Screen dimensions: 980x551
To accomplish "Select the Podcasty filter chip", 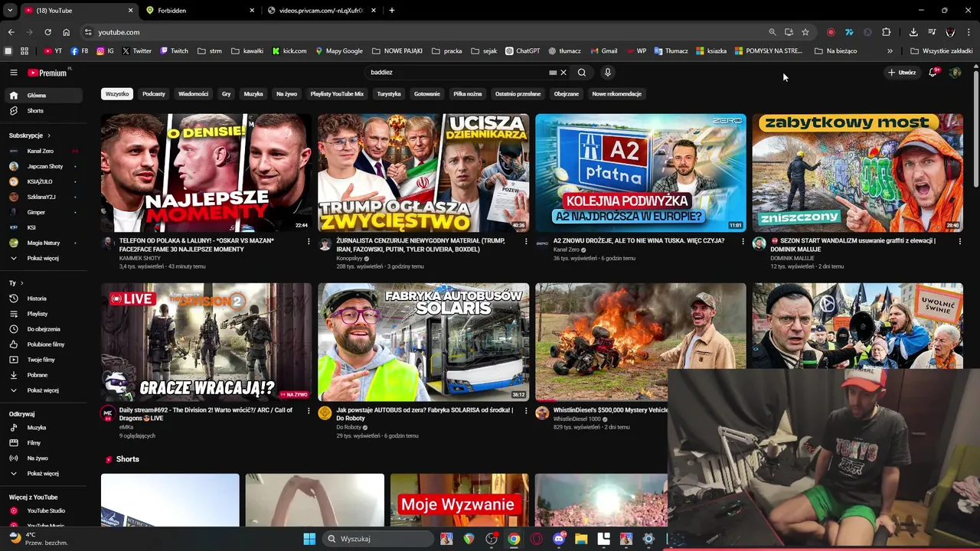I will click(x=153, y=93).
